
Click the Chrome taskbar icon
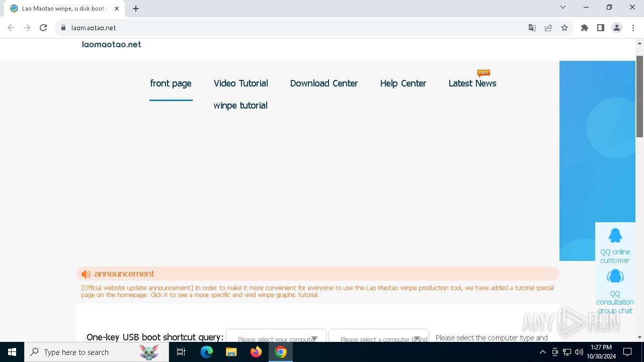point(281,352)
